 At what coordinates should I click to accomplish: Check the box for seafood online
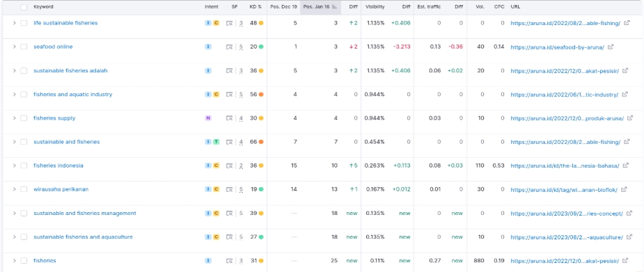click(x=24, y=47)
